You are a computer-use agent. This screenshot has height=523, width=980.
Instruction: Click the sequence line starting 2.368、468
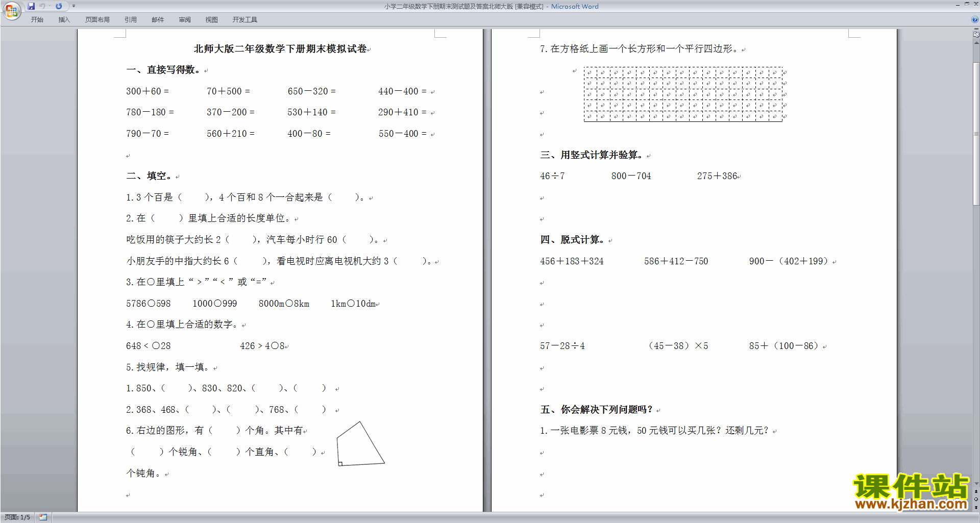click(x=226, y=410)
